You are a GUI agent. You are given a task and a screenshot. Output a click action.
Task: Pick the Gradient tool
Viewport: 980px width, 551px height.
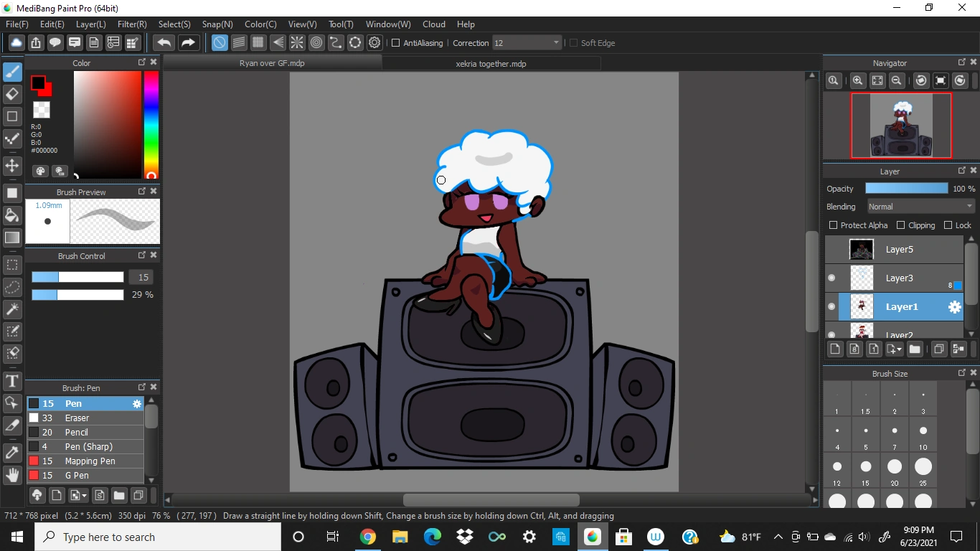click(x=12, y=237)
